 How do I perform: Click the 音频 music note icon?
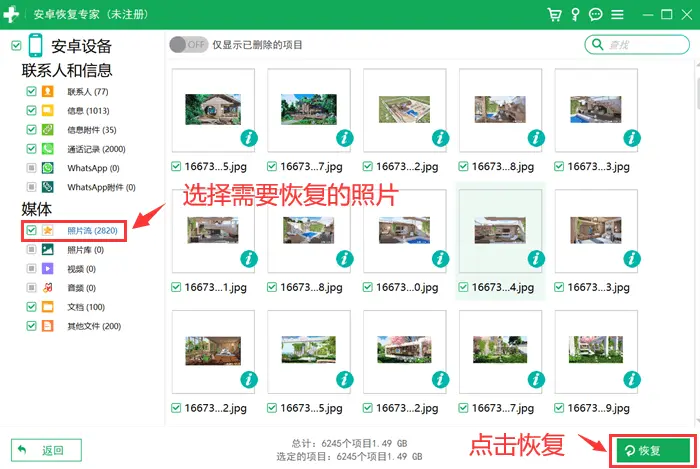[48, 288]
